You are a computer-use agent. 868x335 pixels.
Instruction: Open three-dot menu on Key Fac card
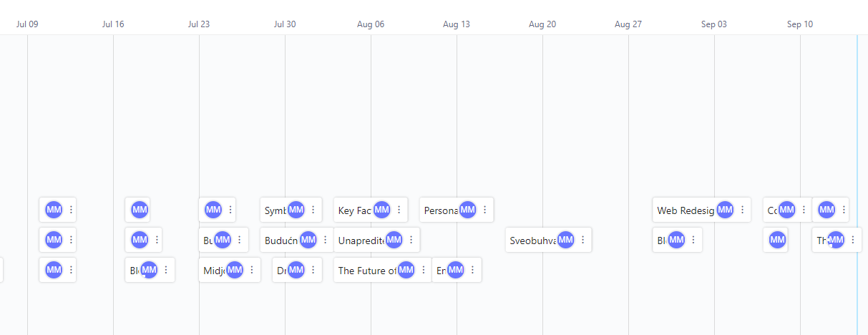click(399, 210)
